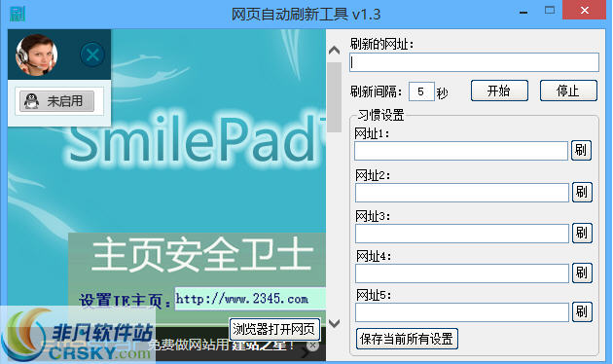Focus the 刷新的网址 input field
The width and height of the screenshot is (613, 364).
[x=474, y=62]
